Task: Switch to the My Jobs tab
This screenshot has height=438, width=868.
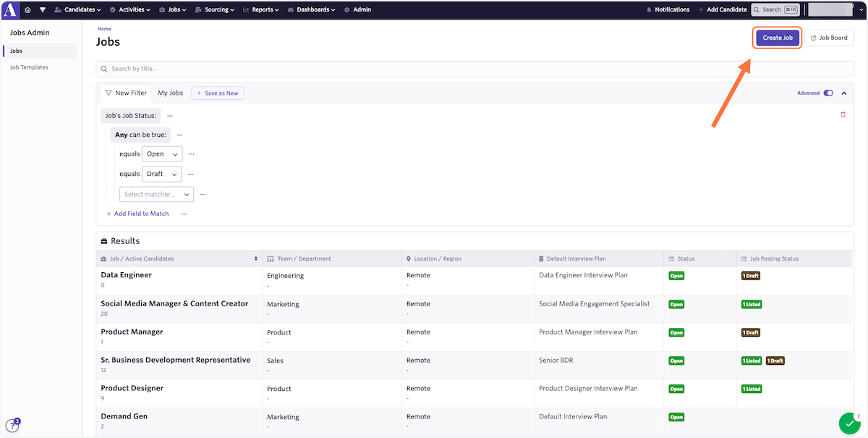Action: pyautogui.click(x=171, y=93)
